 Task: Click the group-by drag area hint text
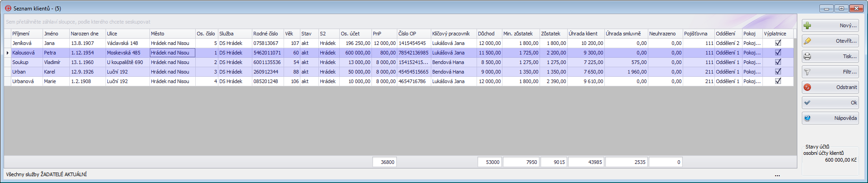pos(78,22)
